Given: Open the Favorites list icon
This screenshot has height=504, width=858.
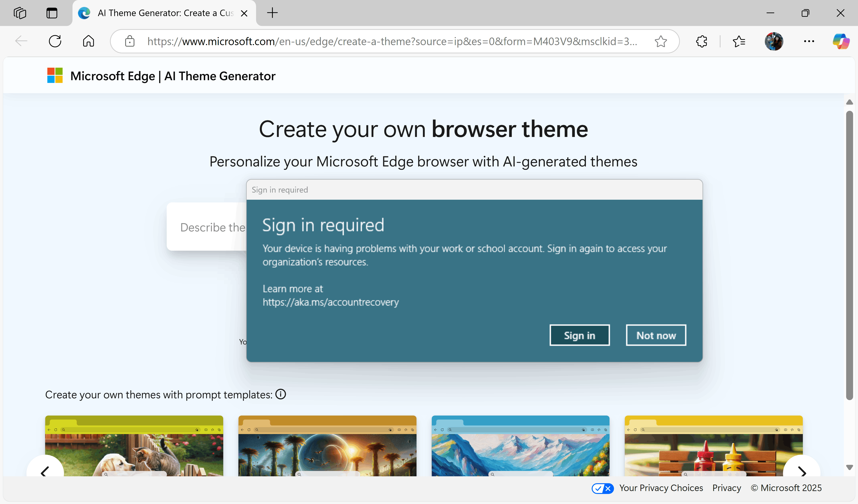Looking at the screenshot, I should coord(739,41).
